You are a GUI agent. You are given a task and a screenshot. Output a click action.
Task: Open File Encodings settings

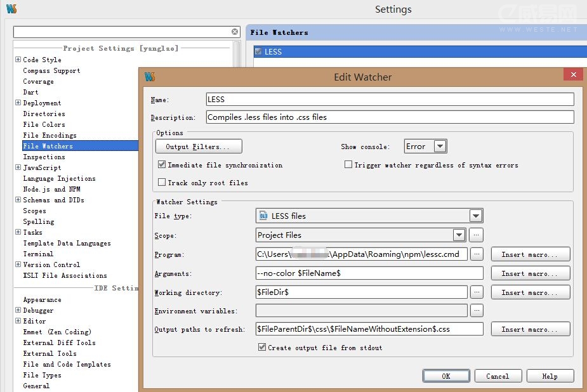[49, 135]
